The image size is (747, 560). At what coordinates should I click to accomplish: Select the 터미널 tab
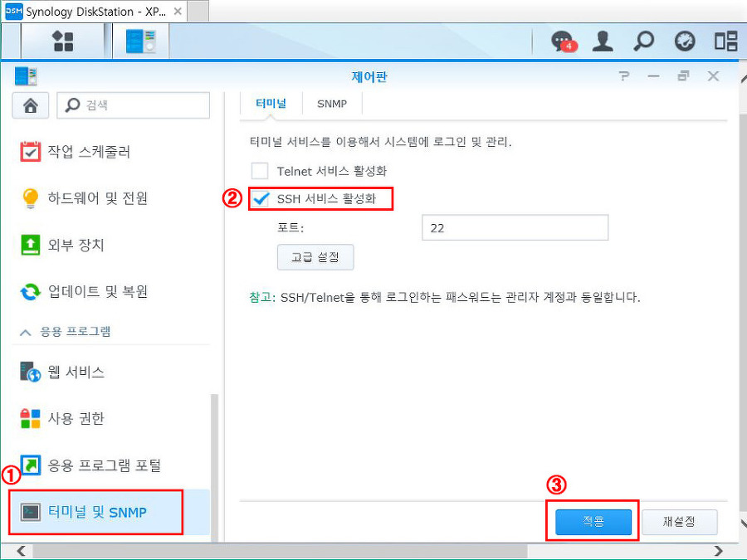click(271, 105)
